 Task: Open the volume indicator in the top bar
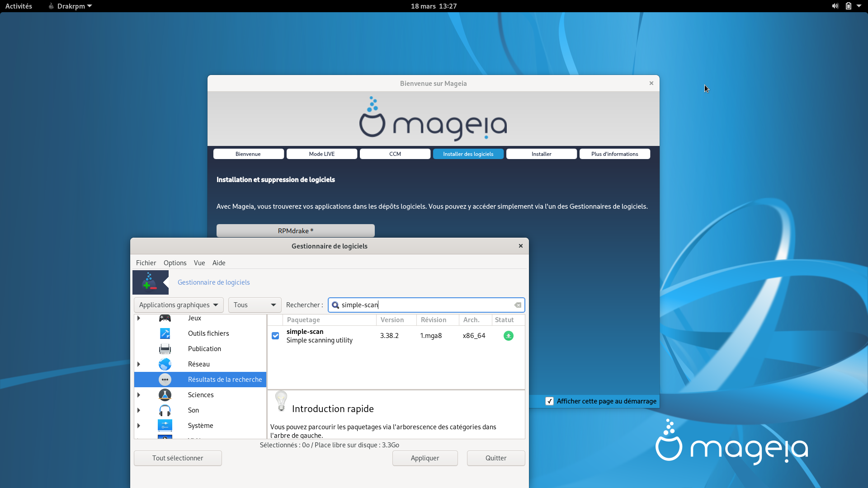(835, 6)
